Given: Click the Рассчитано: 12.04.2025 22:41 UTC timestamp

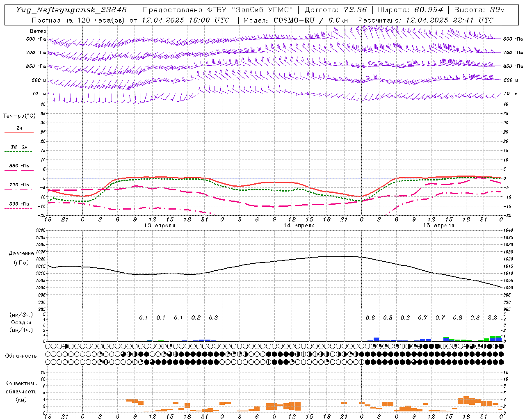Looking at the screenshot, I should pos(426,20).
